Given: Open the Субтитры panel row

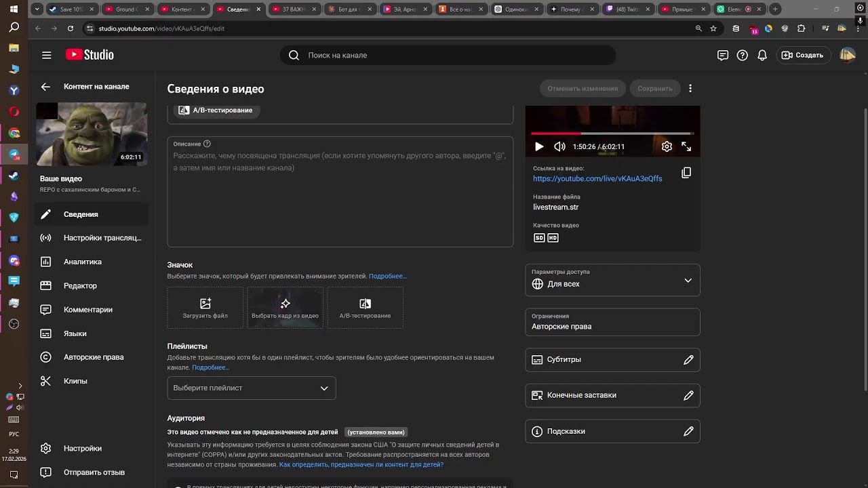Looking at the screenshot, I should pyautogui.click(x=612, y=360).
